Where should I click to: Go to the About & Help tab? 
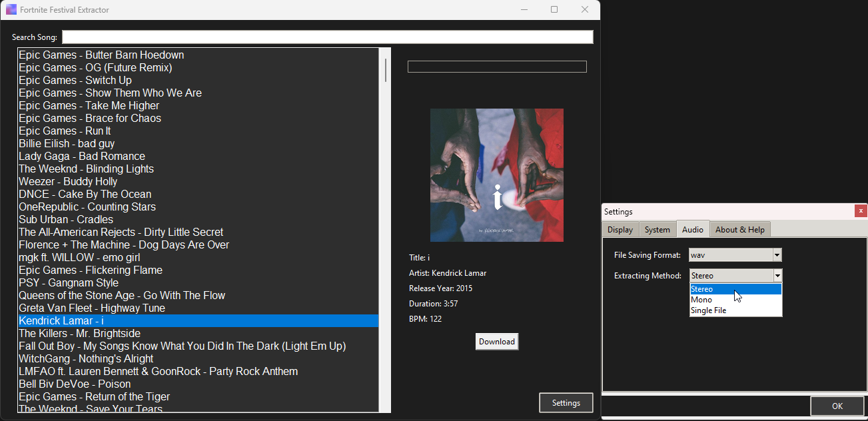(x=739, y=230)
